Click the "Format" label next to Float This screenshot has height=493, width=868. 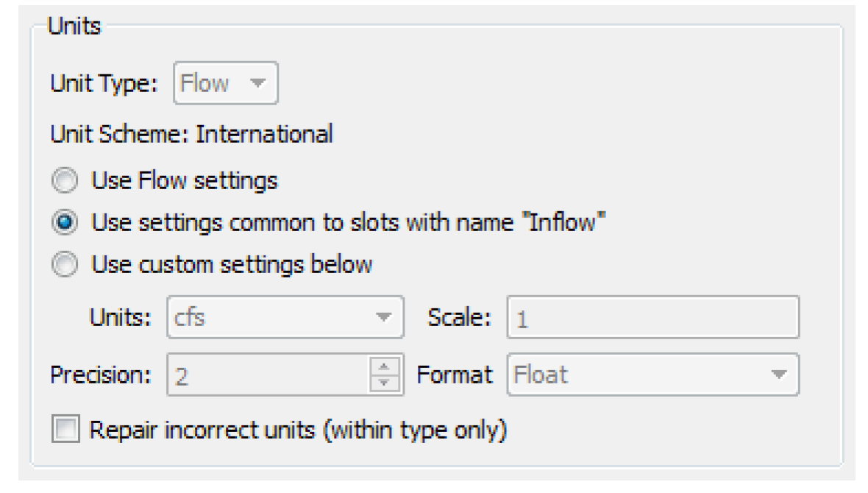(x=454, y=376)
